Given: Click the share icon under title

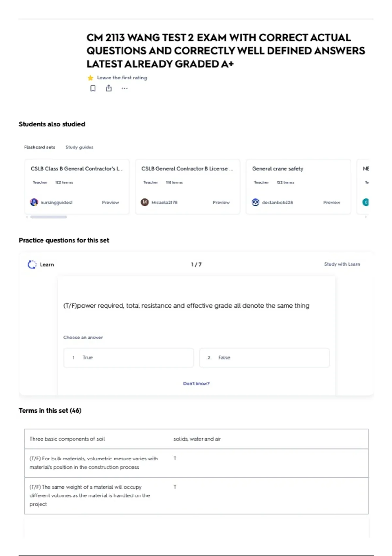Looking at the screenshot, I should click(109, 88).
